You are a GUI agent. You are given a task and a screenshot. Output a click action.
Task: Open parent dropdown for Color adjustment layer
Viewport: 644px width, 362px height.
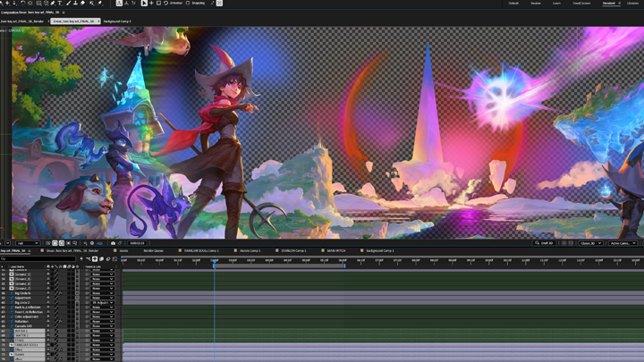tap(102, 316)
